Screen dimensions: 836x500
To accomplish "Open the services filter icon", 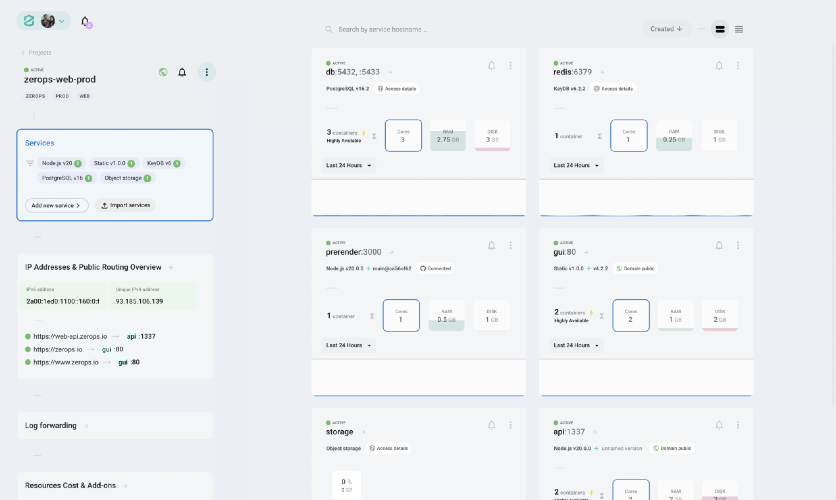I will point(30,163).
